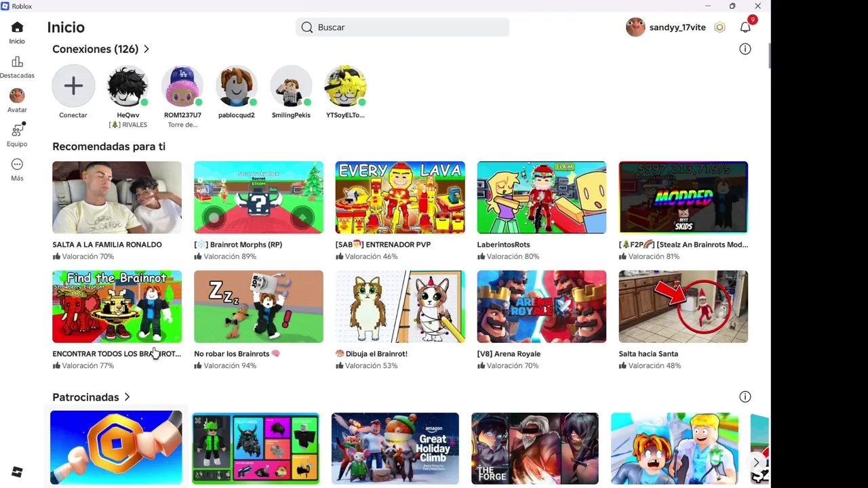Open ENTRENADOR PVP game thumbnail
The width and height of the screenshot is (868, 488).
[400, 197]
